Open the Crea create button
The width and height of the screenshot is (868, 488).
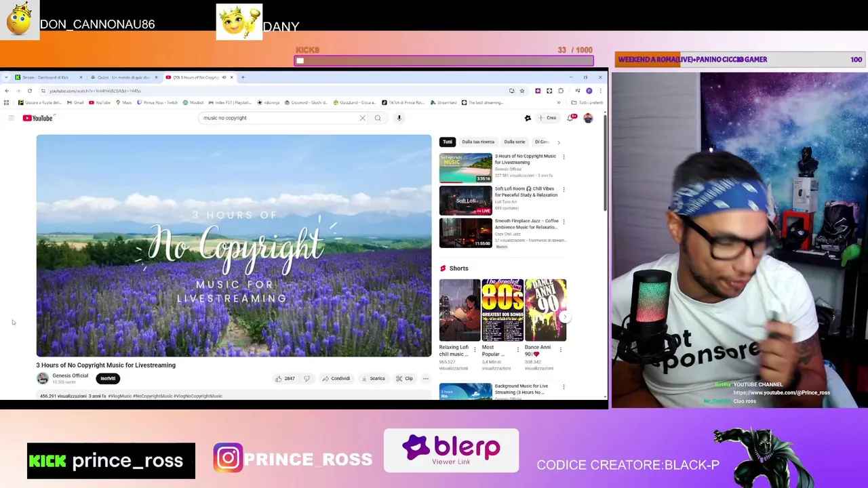547,118
